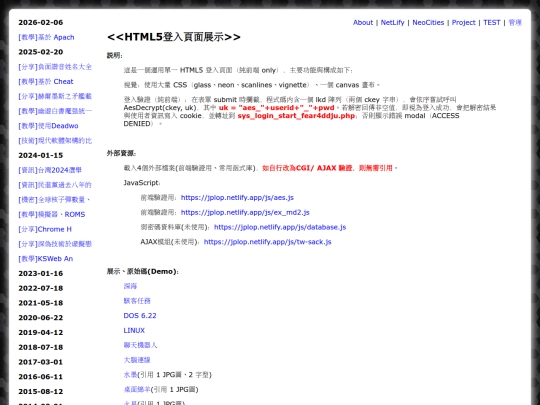The image size is (540, 405).
Task: Click the 展示、原始碼(Demo) heading
Action: 143,271
